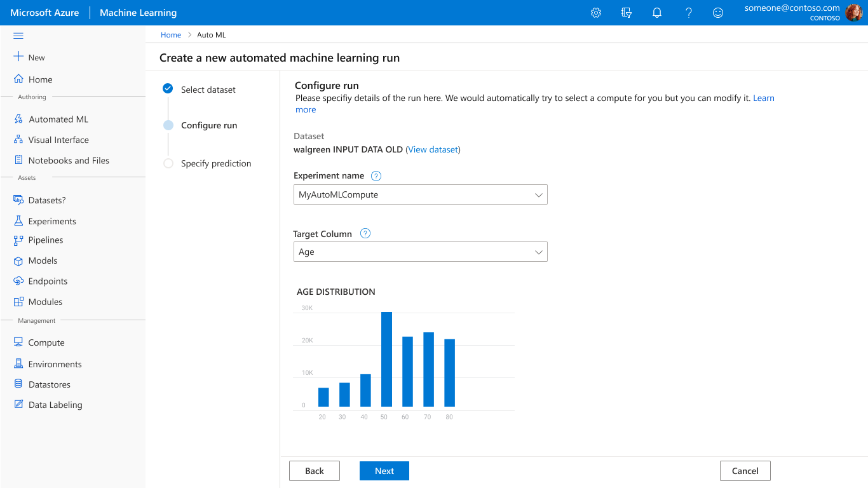Go to Select dataset step
The width and height of the screenshot is (868, 488).
pos(208,90)
